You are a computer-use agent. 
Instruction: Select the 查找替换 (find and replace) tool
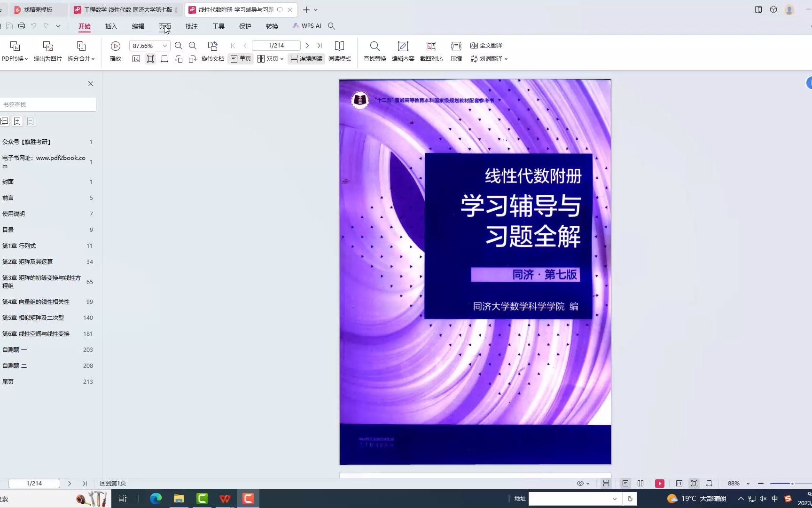375,51
